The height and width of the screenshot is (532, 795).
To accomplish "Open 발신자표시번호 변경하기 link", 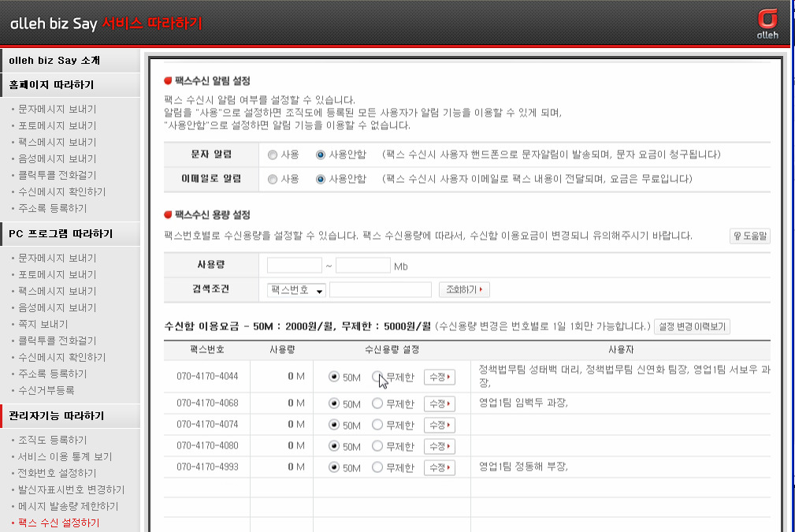I will pyautogui.click(x=72, y=490).
